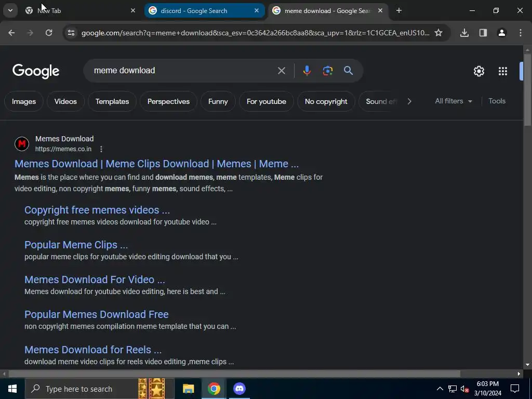Open Popular Memes Download Free link
Viewport: 532px width, 399px height.
(x=96, y=314)
